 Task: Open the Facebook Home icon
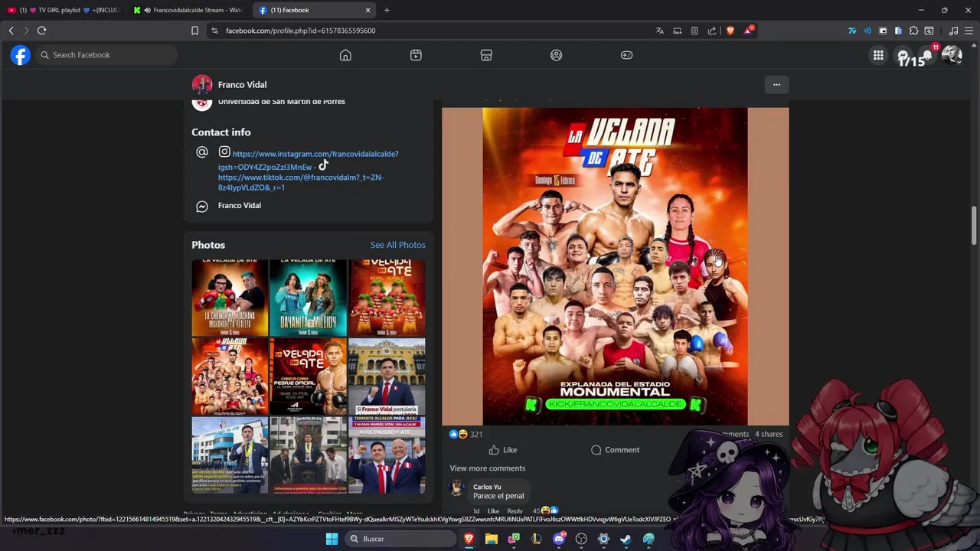pos(345,55)
